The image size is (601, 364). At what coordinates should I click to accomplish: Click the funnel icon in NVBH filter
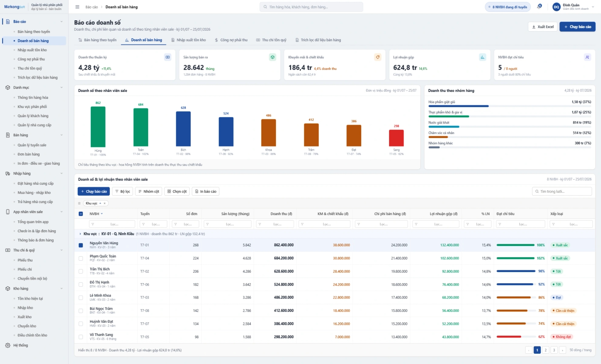coord(93,224)
